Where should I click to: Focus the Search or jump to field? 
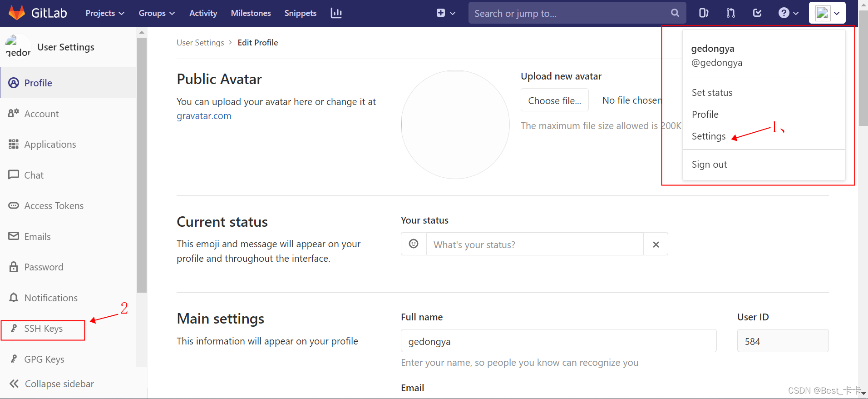[x=577, y=13]
